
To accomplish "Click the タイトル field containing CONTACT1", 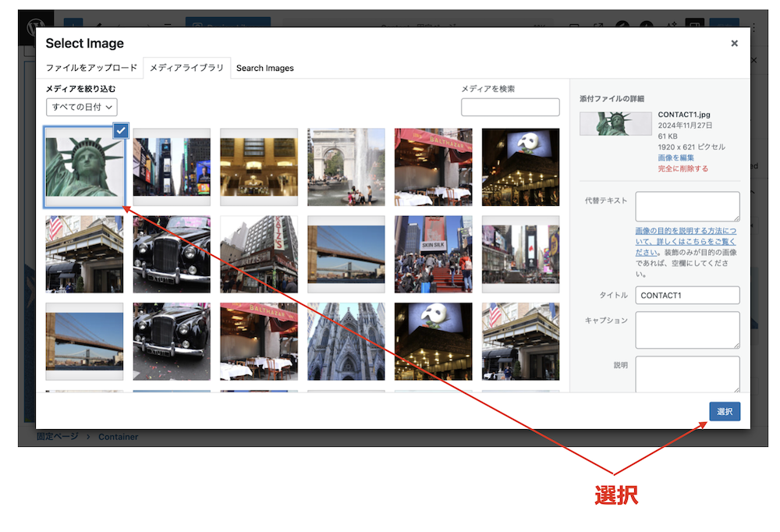I will click(687, 296).
